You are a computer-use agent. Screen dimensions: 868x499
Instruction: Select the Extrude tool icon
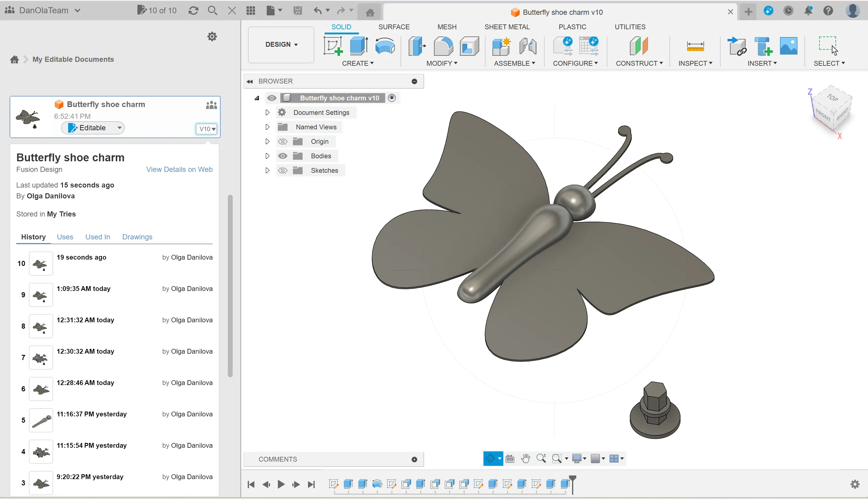click(359, 46)
